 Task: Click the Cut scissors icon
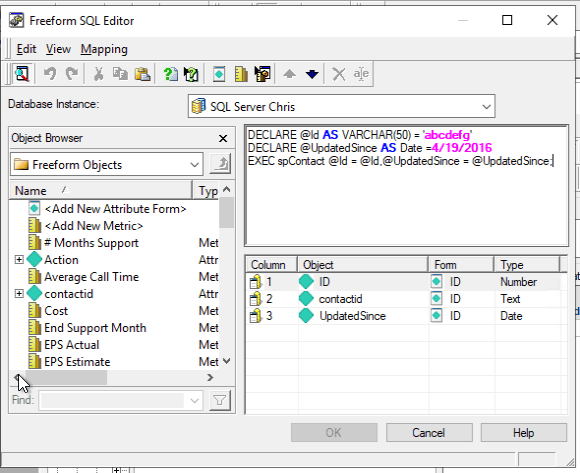(98, 74)
